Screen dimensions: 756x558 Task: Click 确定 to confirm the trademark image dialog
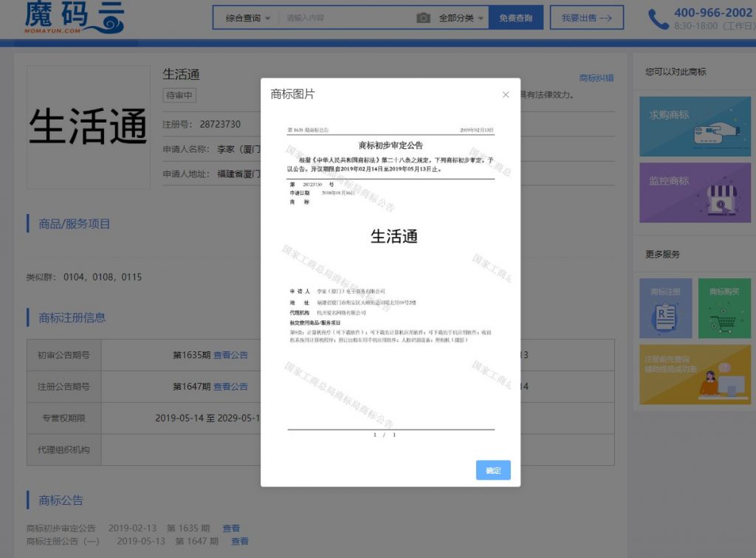(492, 470)
